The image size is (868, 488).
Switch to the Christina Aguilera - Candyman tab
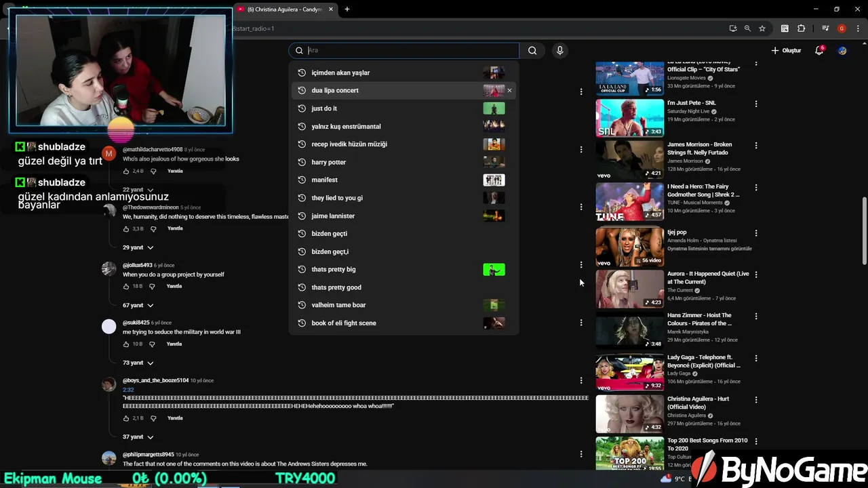[x=285, y=9]
